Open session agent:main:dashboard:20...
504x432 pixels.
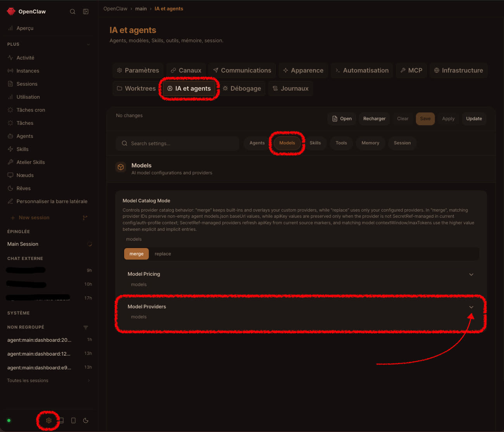39,340
